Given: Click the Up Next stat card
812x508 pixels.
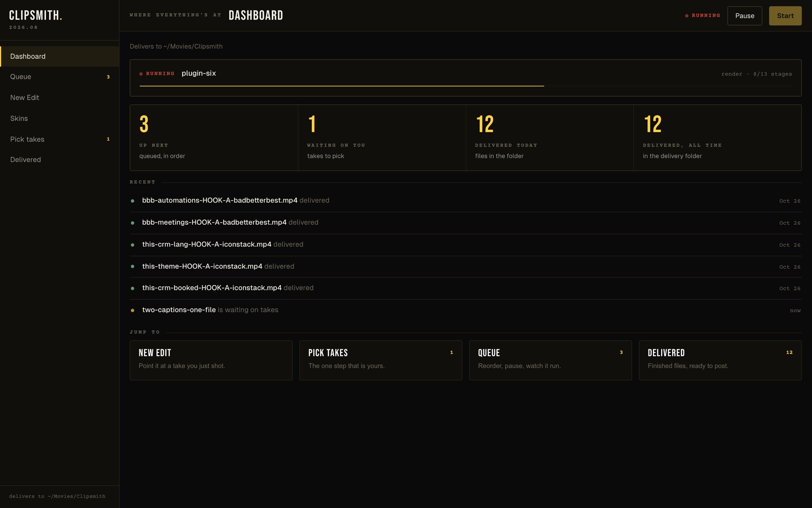Looking at the screenshot, I should click(214, 137).
